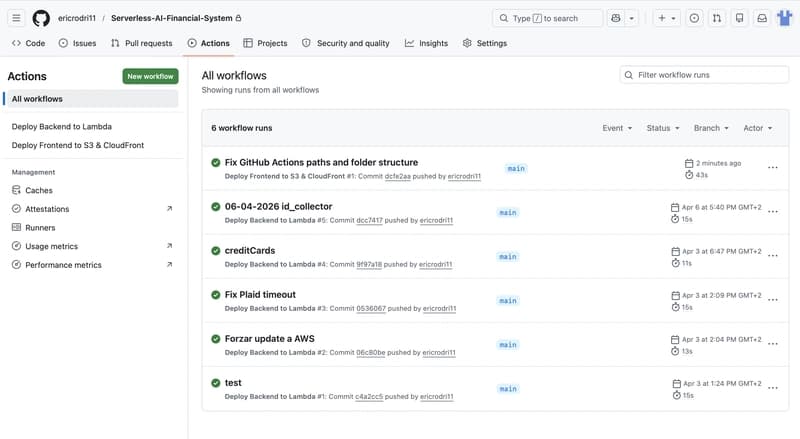
Task: Open Caches in Management section
Action: coord(39,190)
